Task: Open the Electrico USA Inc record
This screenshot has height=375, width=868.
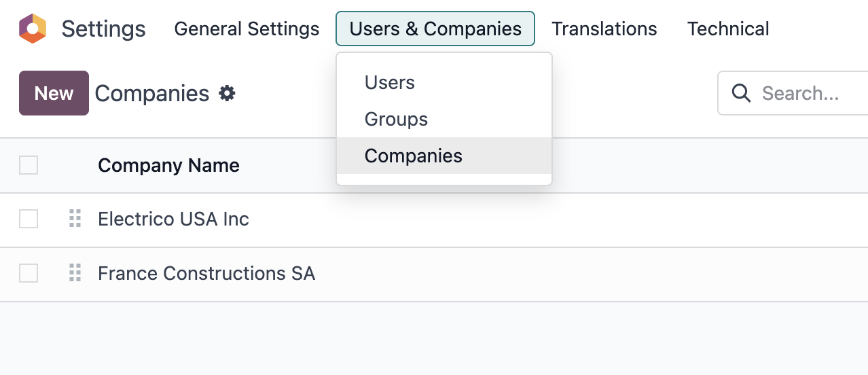Action: click(x=173, y=219)
